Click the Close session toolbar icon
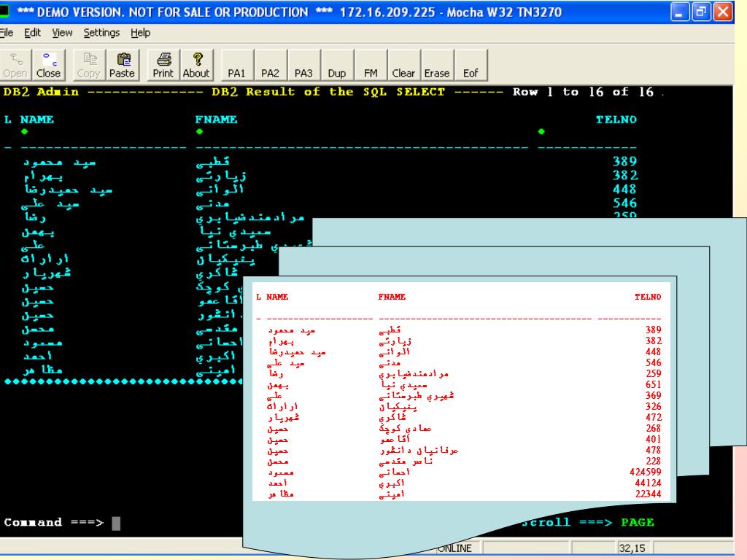747x560 pixels. coord(48,65)
